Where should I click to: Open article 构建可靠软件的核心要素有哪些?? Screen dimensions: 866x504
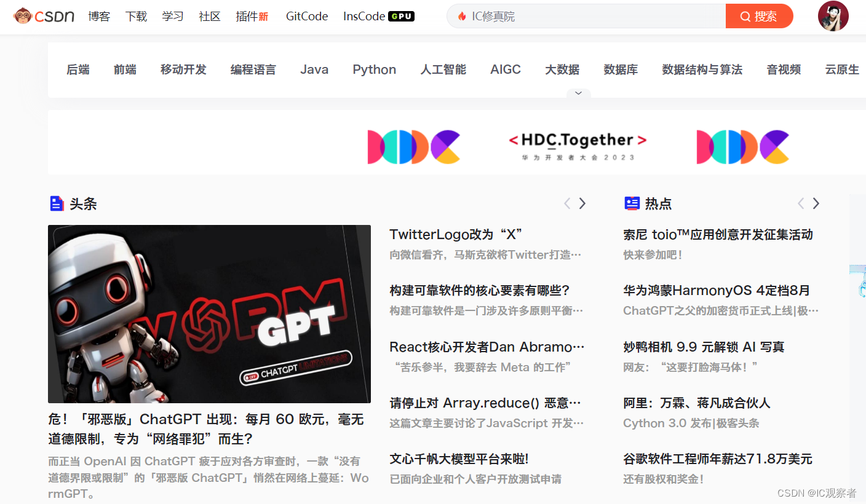(x=480, y=290)
